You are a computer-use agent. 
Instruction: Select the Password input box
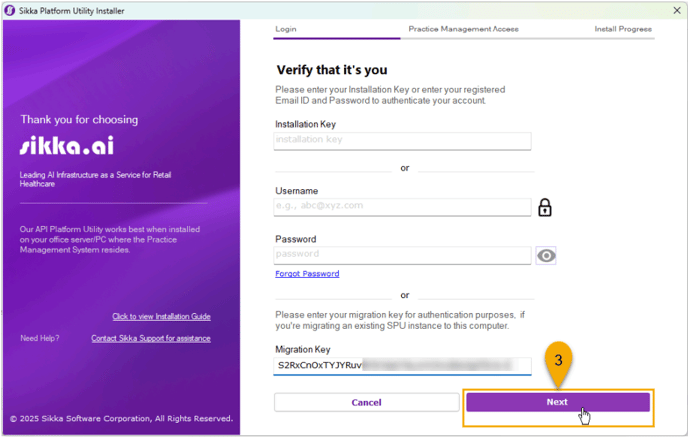pyautogui.click(x=402, y=255)
